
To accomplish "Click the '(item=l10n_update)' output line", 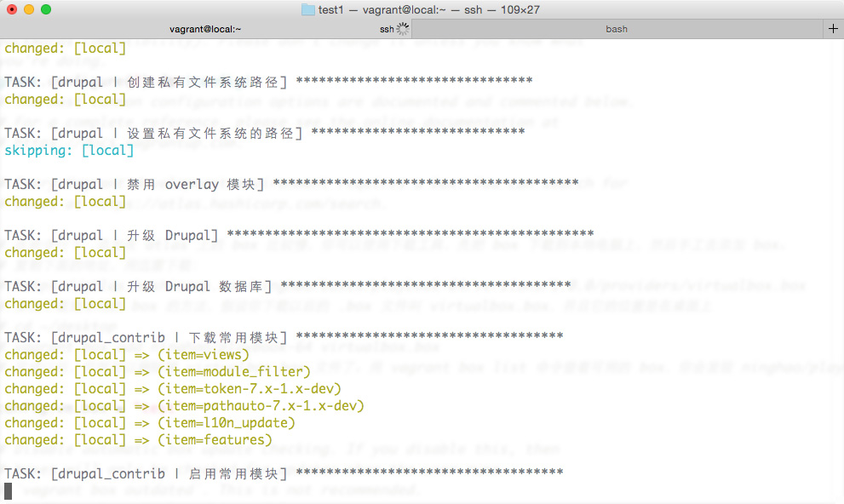I will [150, 423].
